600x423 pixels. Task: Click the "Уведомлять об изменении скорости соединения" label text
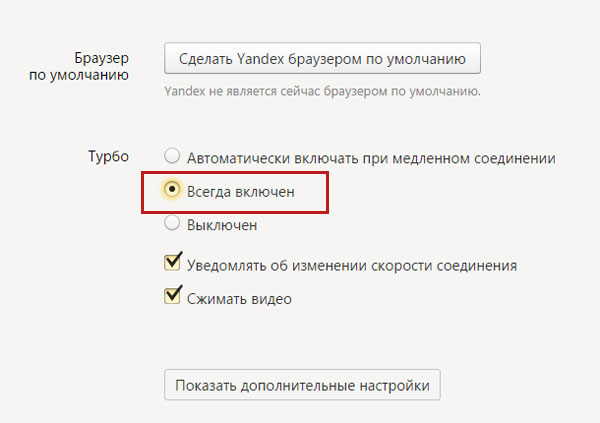pos(352,266)
